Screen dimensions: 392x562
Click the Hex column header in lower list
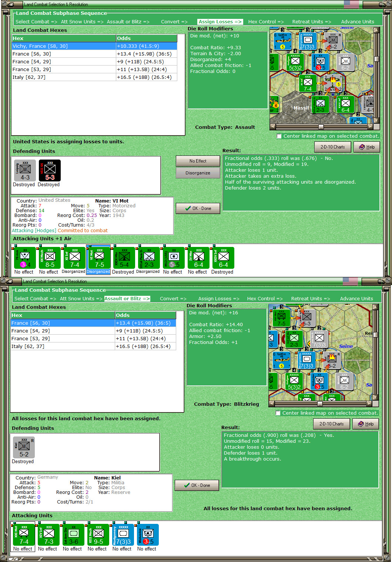pyautogui.click(x=63, y=315)
